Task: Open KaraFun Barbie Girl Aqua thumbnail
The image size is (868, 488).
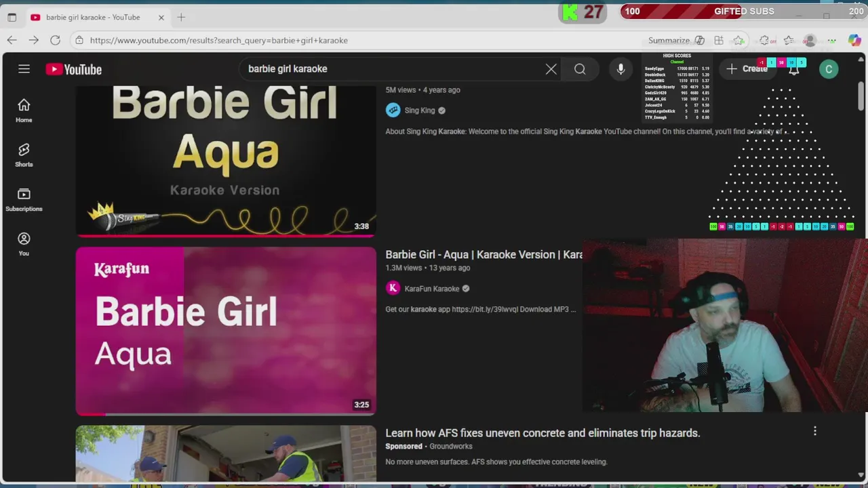Action: pyautogui.click(x=226, y=331)
